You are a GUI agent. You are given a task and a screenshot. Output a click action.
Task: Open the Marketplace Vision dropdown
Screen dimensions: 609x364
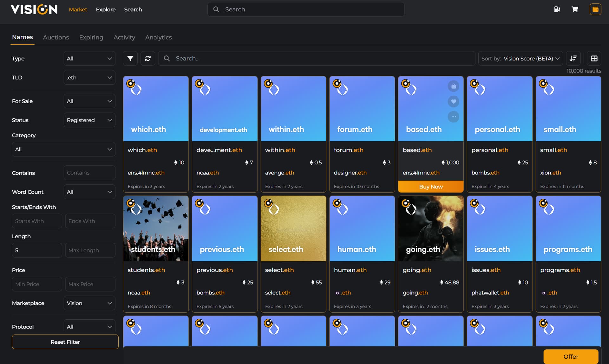pos(89,303)
